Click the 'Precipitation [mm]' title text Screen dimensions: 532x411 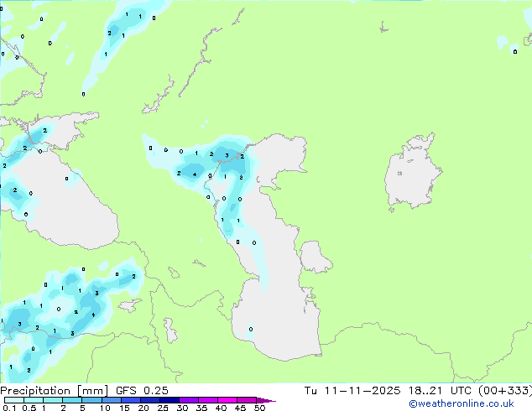coord(55,391)
